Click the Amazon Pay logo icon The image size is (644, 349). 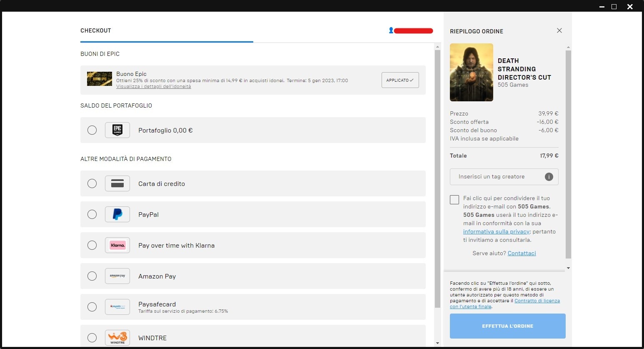(x=117, y=276)
